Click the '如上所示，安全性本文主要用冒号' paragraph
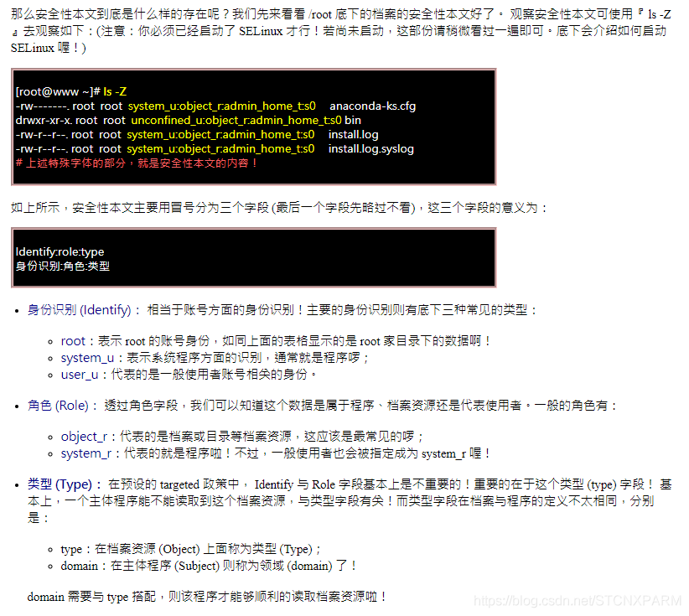This screenshot has width=689, height=616. 279,208
